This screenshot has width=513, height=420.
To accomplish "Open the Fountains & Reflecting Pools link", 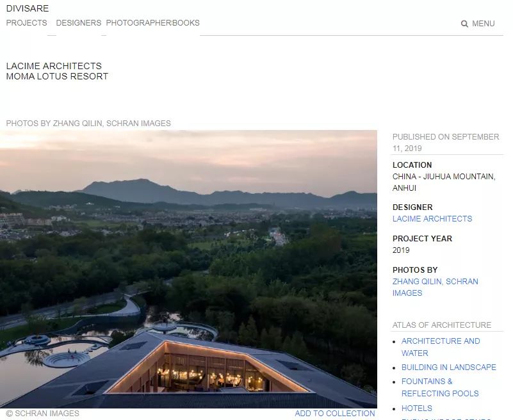I will (x=440, y=387).
